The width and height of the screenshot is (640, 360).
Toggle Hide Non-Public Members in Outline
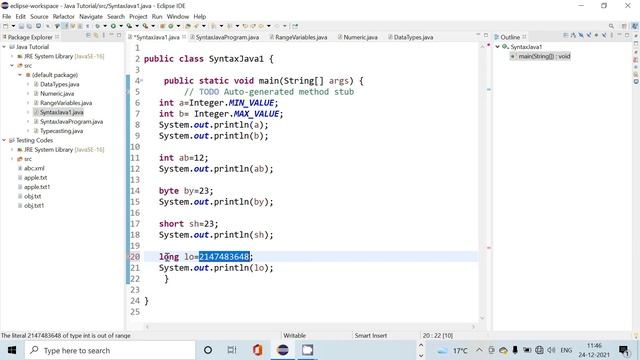coord(596,36)
